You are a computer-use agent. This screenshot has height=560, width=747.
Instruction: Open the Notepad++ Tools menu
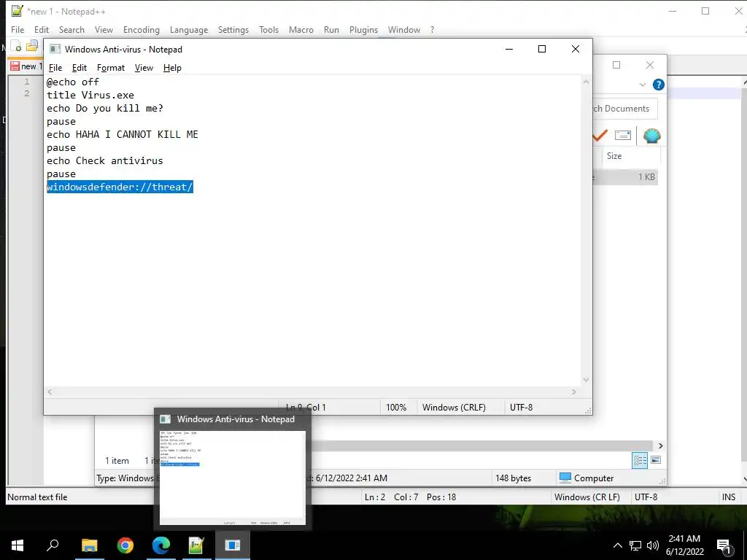tap(268, 29)
